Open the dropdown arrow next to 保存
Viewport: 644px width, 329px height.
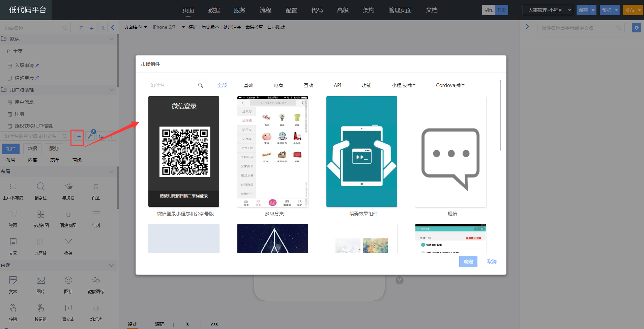[x=593, y=10]
